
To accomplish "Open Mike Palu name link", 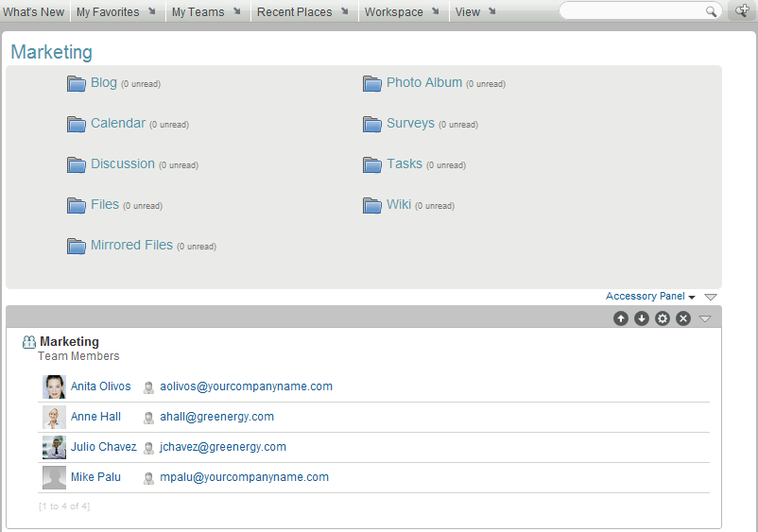I will (95, 477).
